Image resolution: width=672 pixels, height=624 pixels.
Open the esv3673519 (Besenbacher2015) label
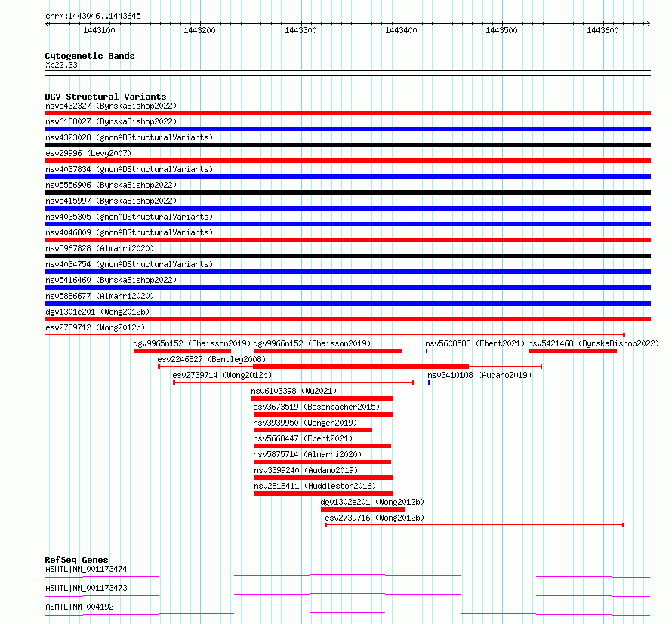pyautogui.click(x=316, y=407)
